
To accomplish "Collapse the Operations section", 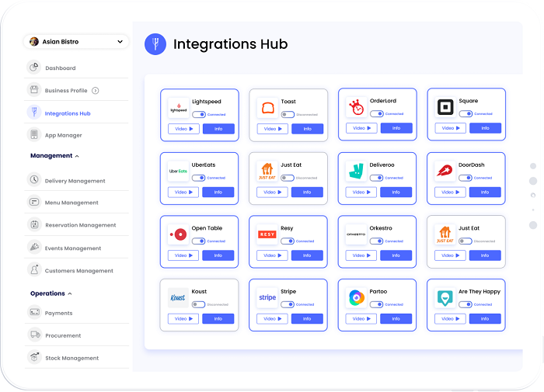I will coord(70,293).
